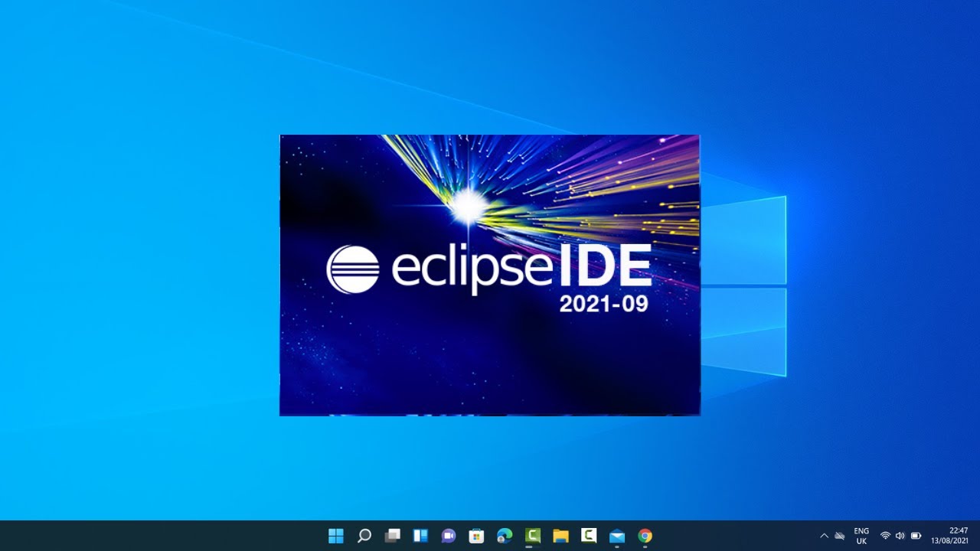Open the Mail app
Viewport: 980px width, 551px height.
[x=617, y=536]
